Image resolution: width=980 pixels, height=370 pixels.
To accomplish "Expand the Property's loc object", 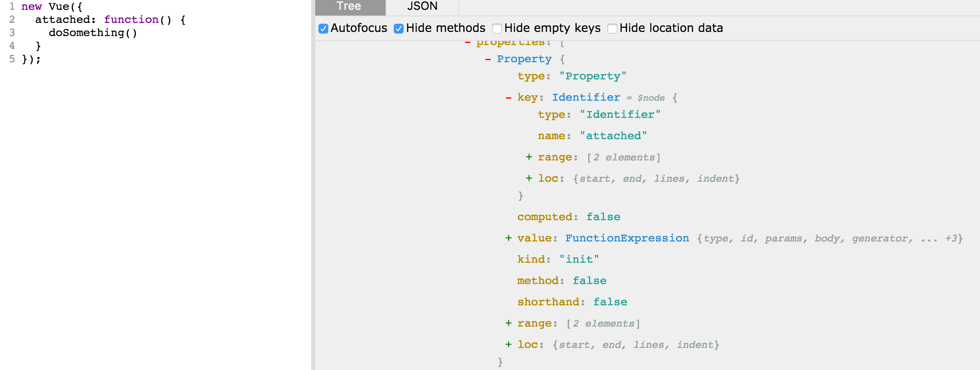I will [x=508, y=345].
